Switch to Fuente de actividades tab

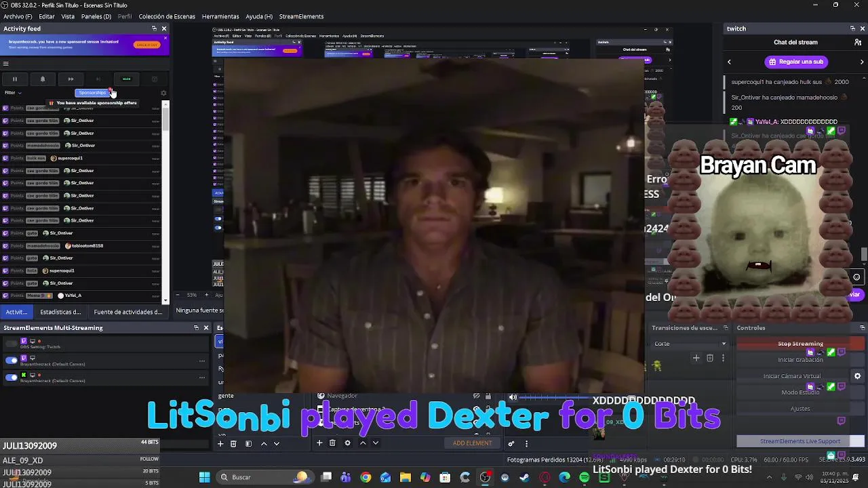128,312
